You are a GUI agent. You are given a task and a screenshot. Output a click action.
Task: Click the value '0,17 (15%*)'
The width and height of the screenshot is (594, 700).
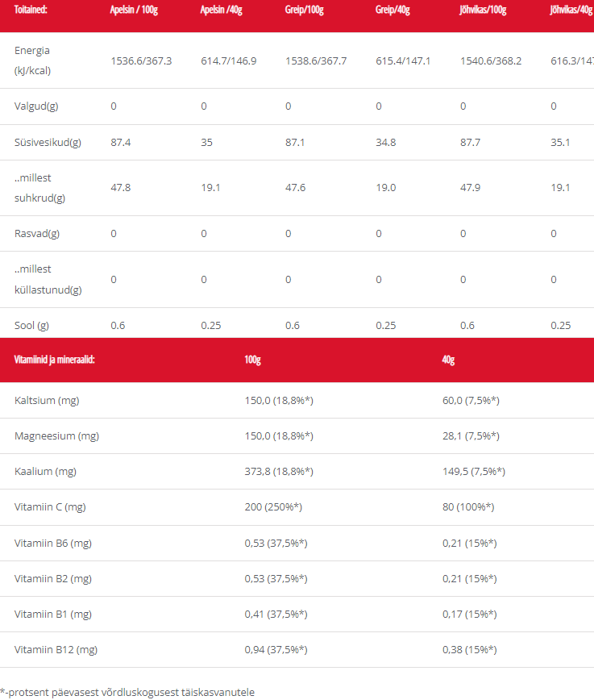[470, 615]
